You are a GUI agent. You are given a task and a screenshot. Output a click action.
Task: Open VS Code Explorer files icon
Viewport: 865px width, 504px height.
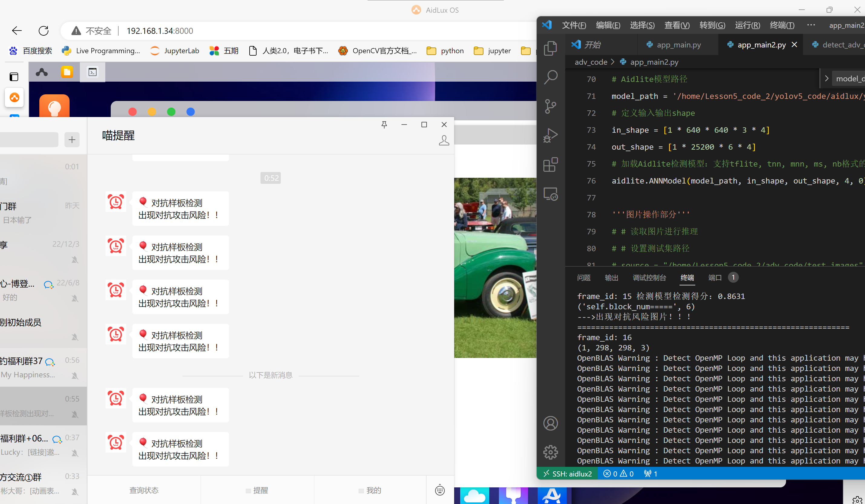551,48
